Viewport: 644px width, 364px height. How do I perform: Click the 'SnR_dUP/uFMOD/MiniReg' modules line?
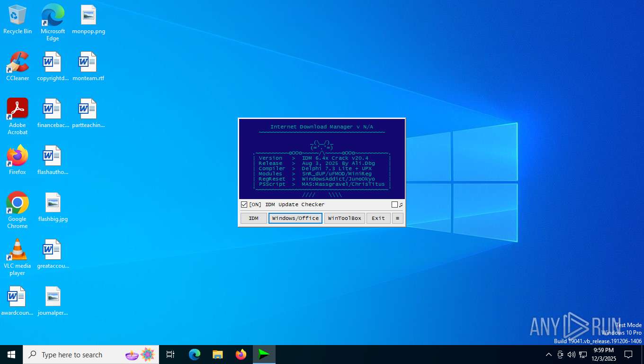click(x=337, y=174)
